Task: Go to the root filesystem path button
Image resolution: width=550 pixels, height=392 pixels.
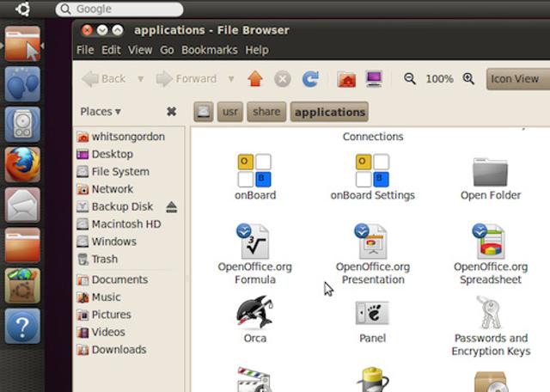Action: point(204,112)
